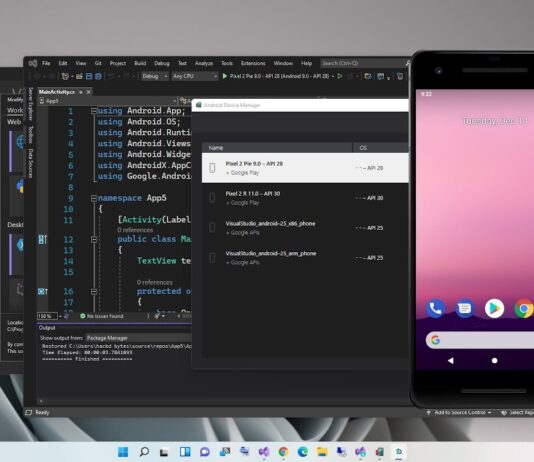Open the Widgets icon on the taskbar
Viewport: 534px width, 462px height.
185,452
